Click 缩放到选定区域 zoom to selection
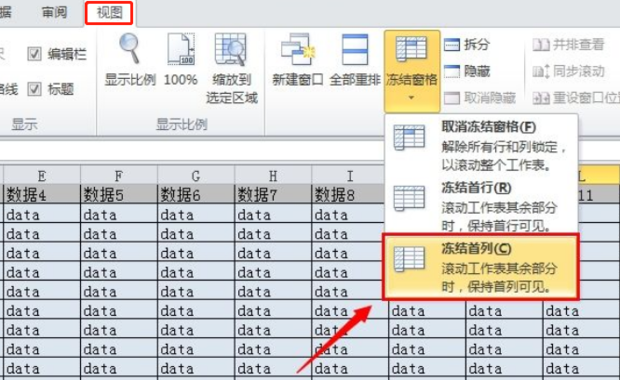Screen dimensions: 620x380 [x=232, y=68]
